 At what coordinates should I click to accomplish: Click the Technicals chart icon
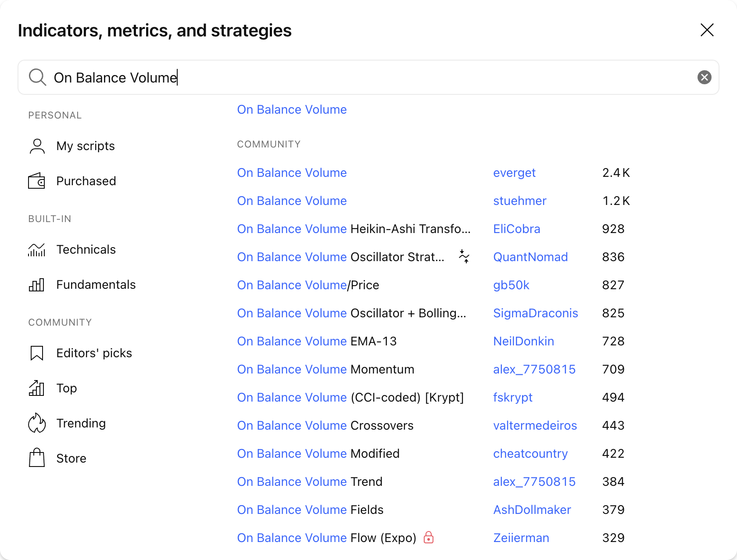click(37, 249)
